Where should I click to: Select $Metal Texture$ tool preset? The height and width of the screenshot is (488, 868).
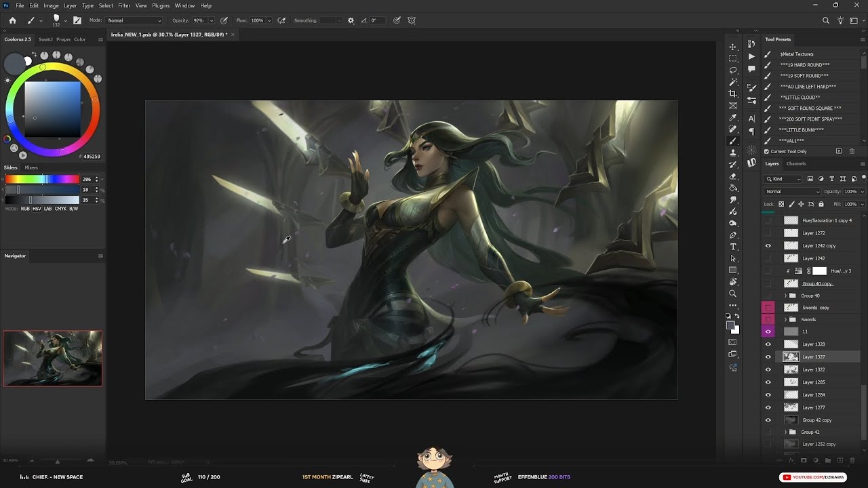(x=797, y=54)
